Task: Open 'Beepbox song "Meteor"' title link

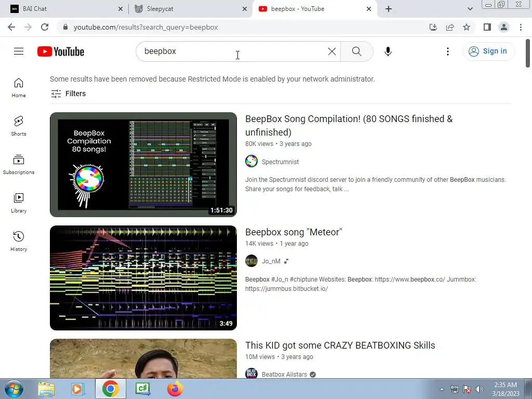Action: point(294,232)
